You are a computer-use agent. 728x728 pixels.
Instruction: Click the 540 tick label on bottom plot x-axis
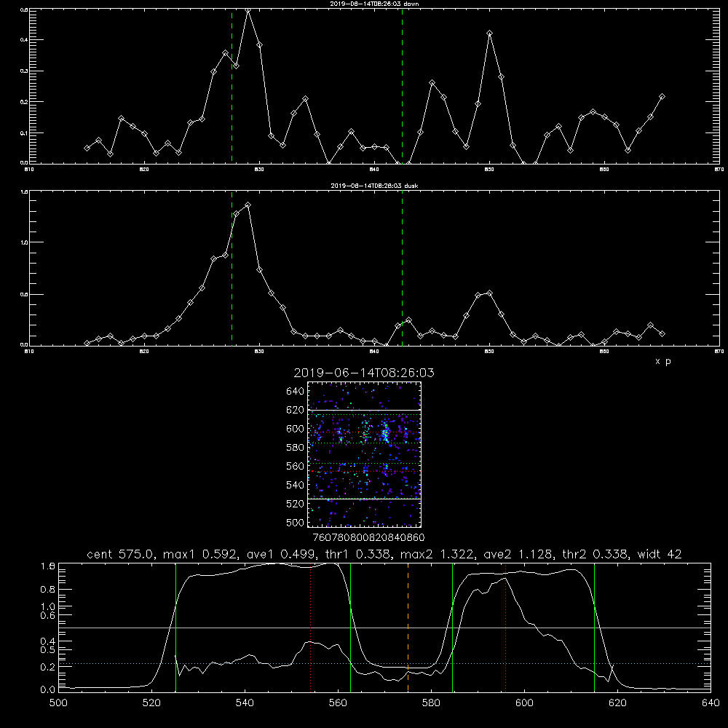point(245,703)
